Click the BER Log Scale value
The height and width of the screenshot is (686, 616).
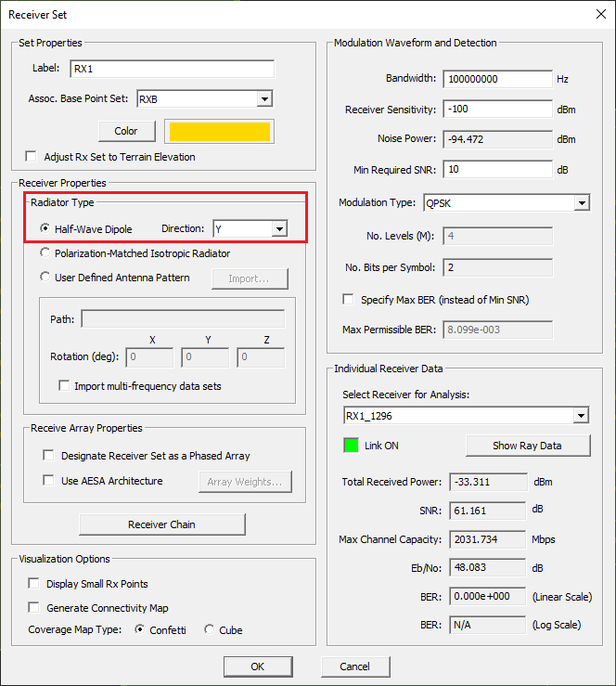coord(487,625)
